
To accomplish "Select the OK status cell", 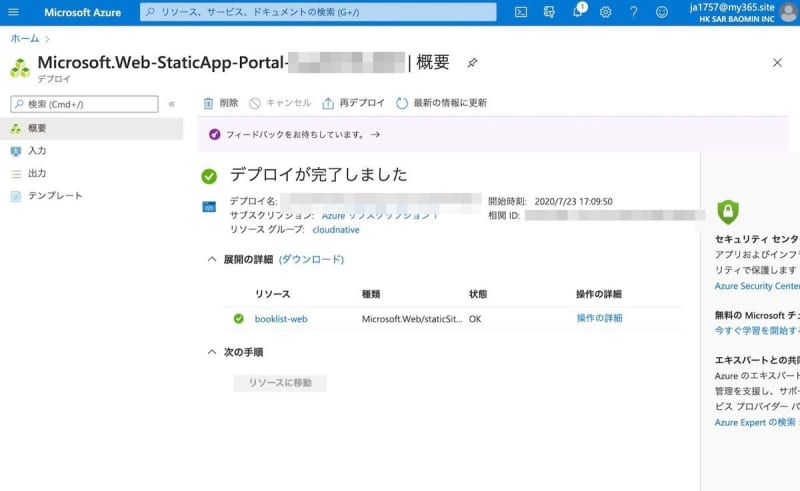I will click(475, 319).
